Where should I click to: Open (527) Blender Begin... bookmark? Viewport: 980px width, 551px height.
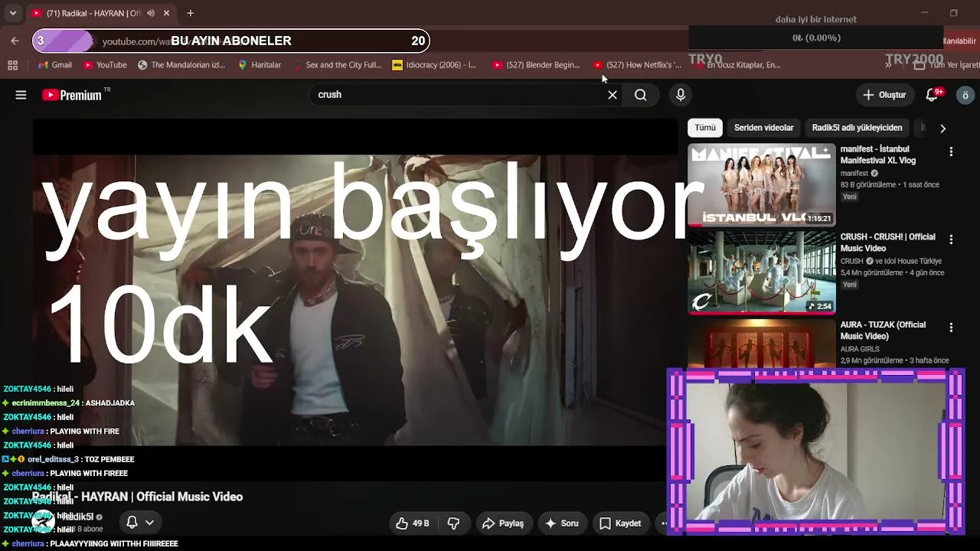pos(536,65)
